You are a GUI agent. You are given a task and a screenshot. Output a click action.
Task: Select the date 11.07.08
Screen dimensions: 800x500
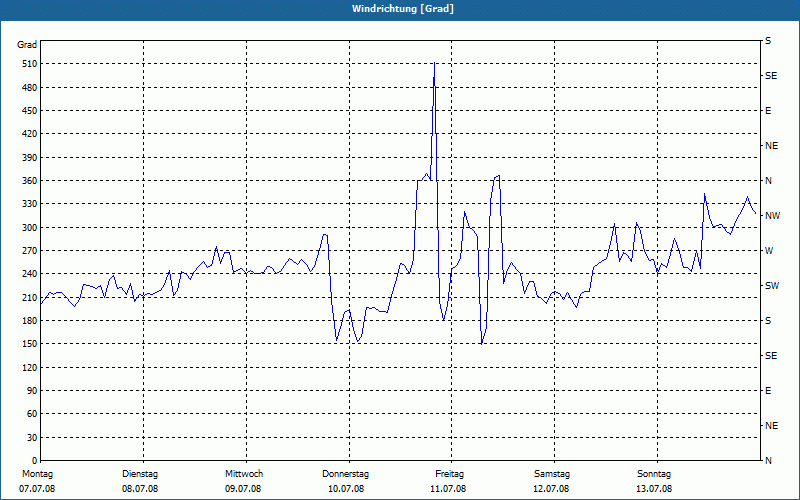[x=448, y=489]
